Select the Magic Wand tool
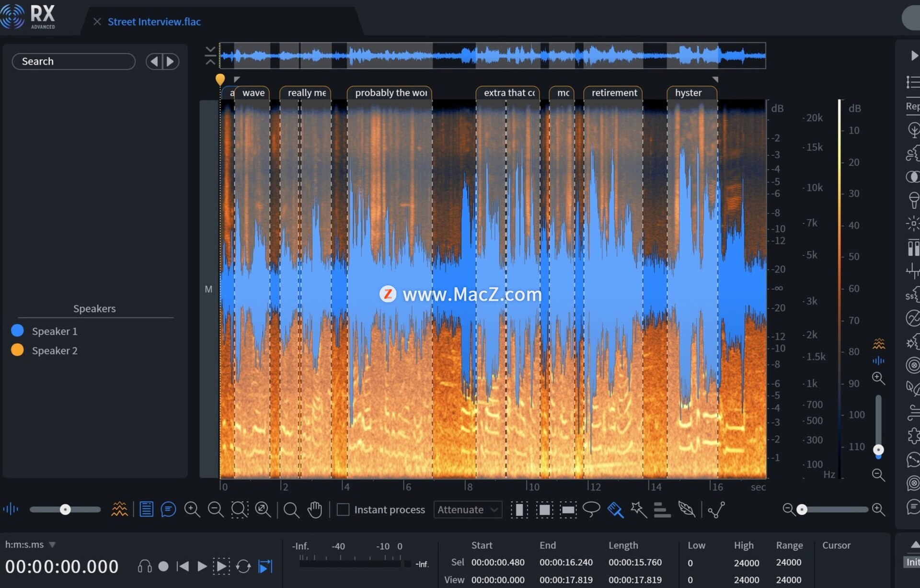Image resolution: width=920 pixels, height=588 pixels. coord(638,509)
